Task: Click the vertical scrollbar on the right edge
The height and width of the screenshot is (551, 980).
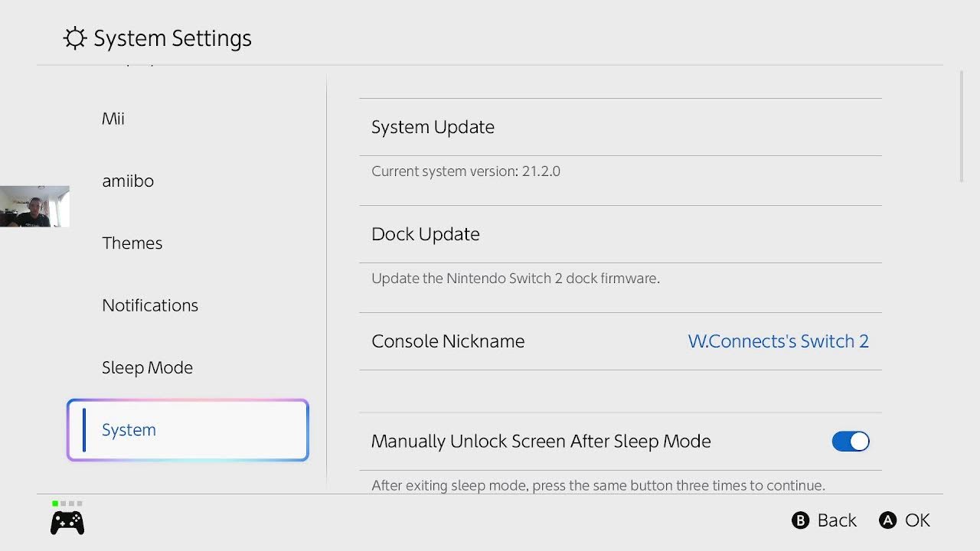Action: click(962, 126)
